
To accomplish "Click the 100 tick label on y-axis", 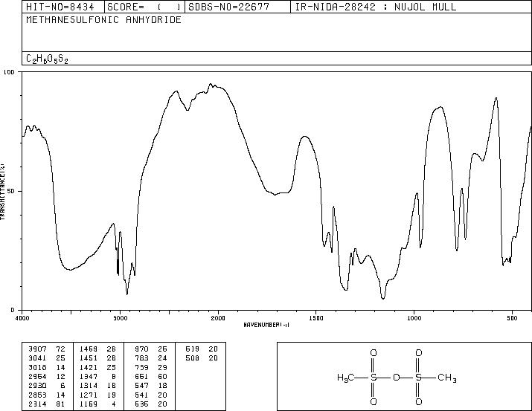I will coord(9,72).
